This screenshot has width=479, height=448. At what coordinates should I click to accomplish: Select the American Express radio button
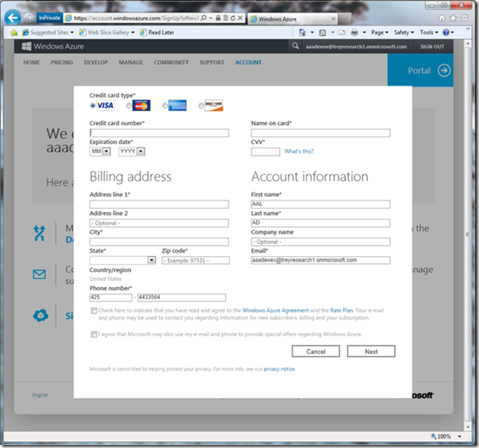(165, 105)
